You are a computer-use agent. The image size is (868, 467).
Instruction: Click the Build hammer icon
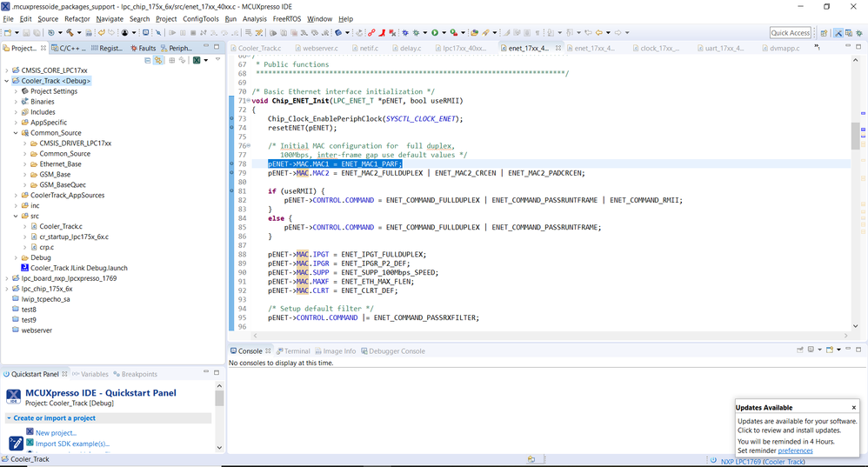70,33
